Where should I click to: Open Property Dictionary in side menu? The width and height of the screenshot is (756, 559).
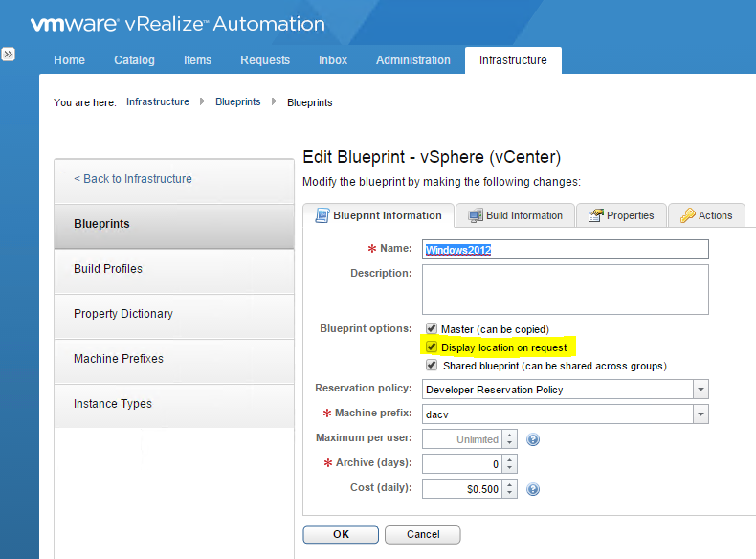click(x=174, y=317)
